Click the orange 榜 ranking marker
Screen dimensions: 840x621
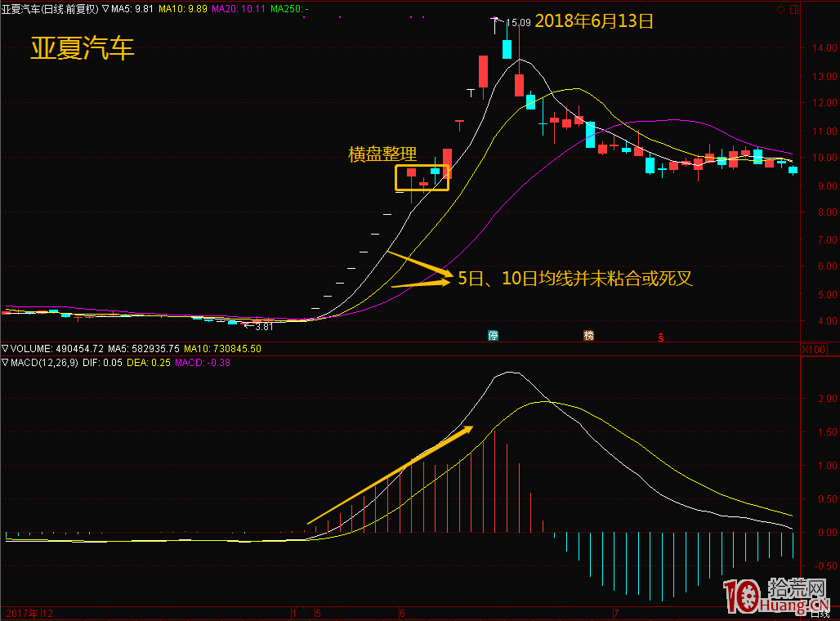click(x=589, y=335)
